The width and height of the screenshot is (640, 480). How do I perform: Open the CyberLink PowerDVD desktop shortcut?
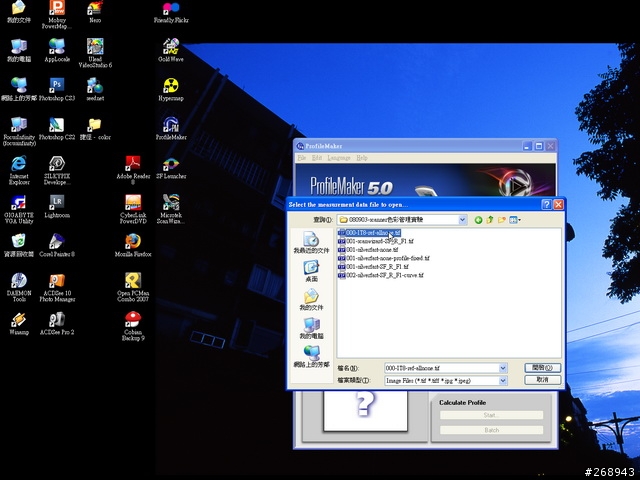click(133, 209)
